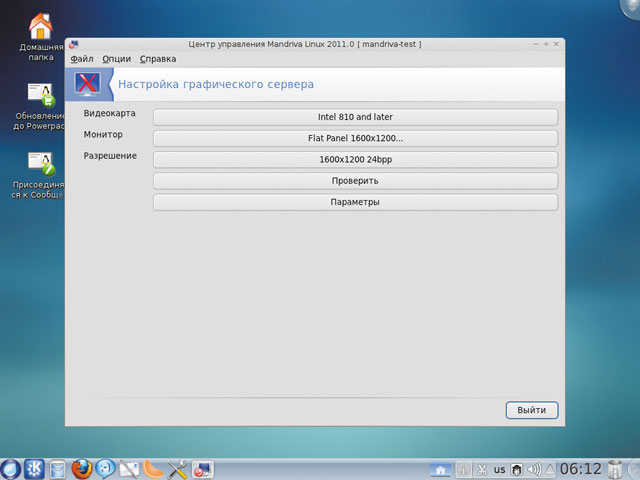The height and width of the screenshot is (480, 640).
Task: Open the Mandriva start menu orb in the panel
Action: (10, 469)
